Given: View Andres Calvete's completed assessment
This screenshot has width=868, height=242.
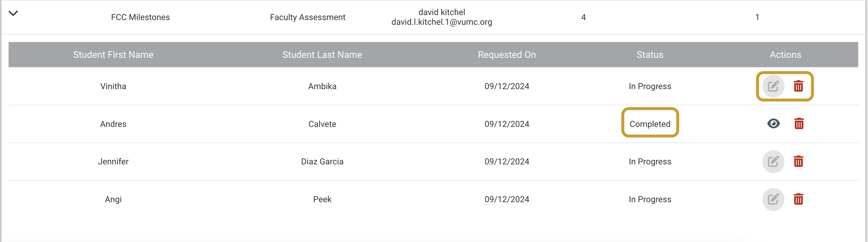Looking at the screenshot, I should (773, 124).
